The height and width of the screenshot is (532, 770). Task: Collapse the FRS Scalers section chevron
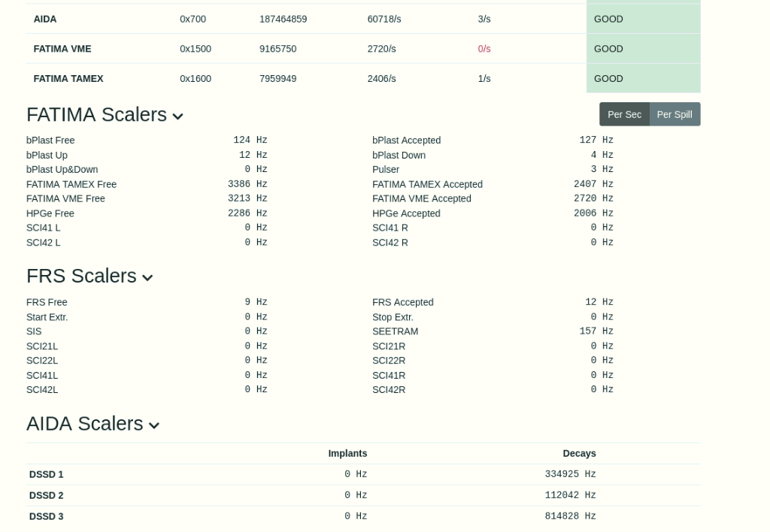(x=147, y=278)
